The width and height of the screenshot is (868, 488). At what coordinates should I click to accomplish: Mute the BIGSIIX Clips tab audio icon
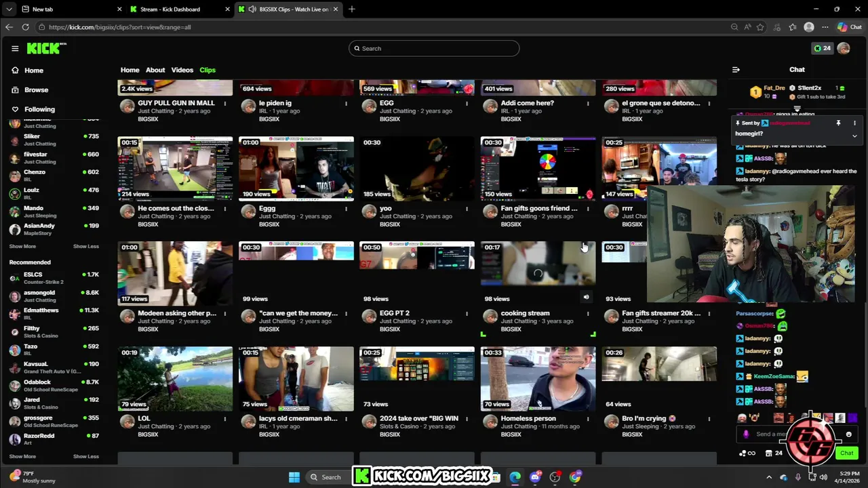click(252, 9)
